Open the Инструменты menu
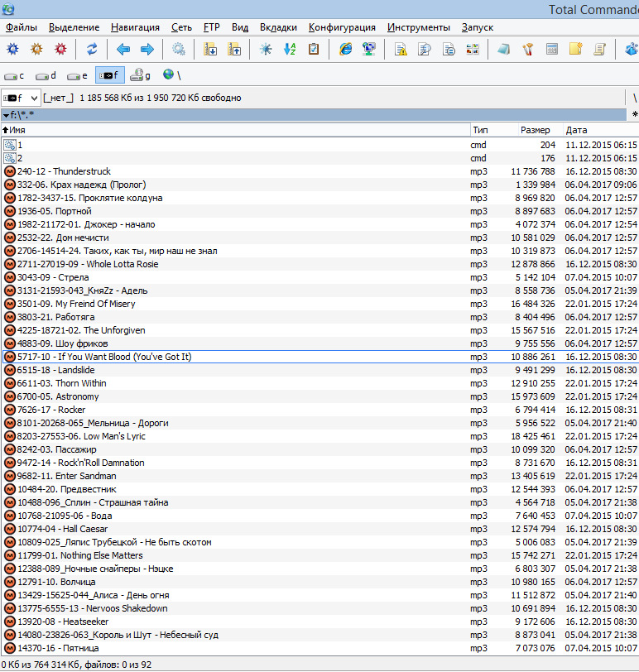 [419, 27]
